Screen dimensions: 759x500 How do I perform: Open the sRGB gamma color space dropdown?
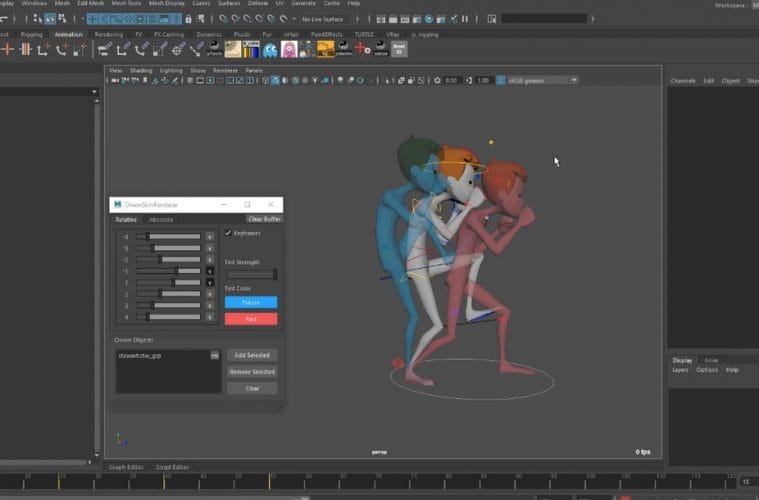(538, 80)
